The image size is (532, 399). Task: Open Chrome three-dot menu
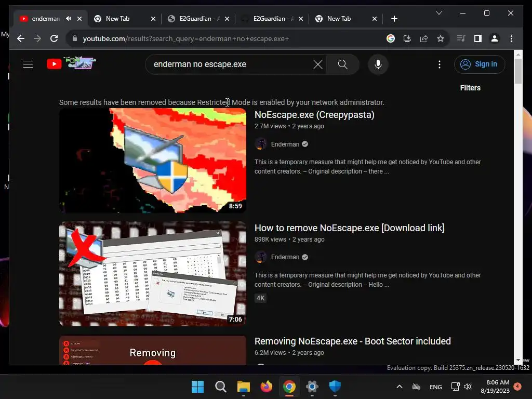pos(511,38)
